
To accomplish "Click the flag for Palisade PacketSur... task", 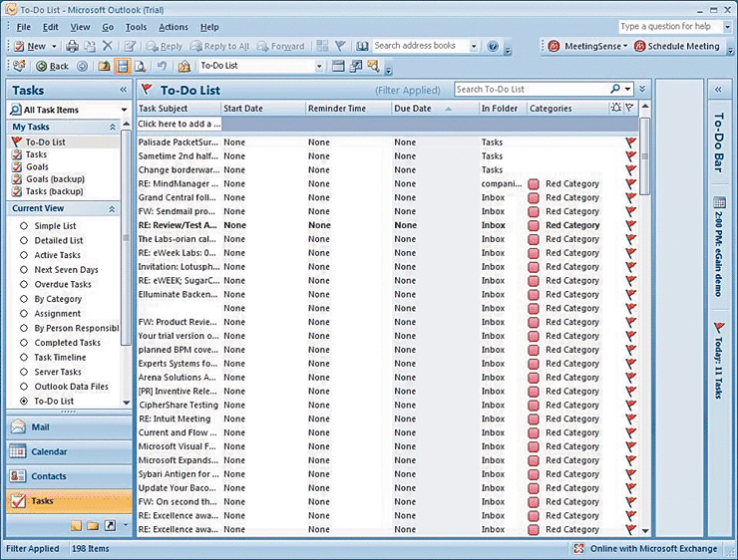I will click(630, 142).
